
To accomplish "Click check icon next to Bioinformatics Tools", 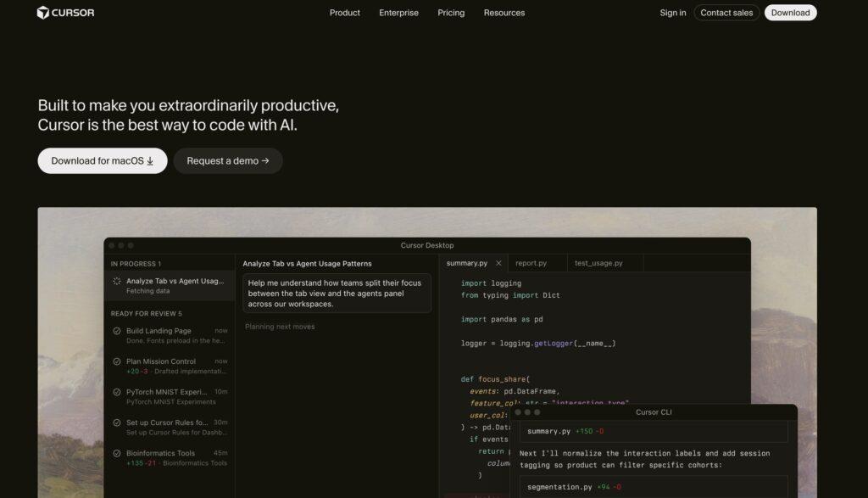I will (117, 453).
